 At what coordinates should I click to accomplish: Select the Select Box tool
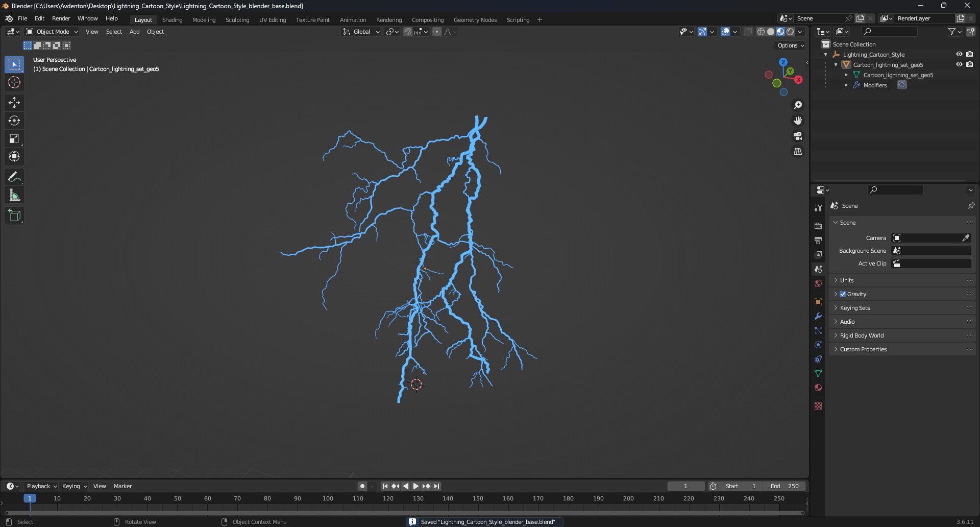click(14, 64)
